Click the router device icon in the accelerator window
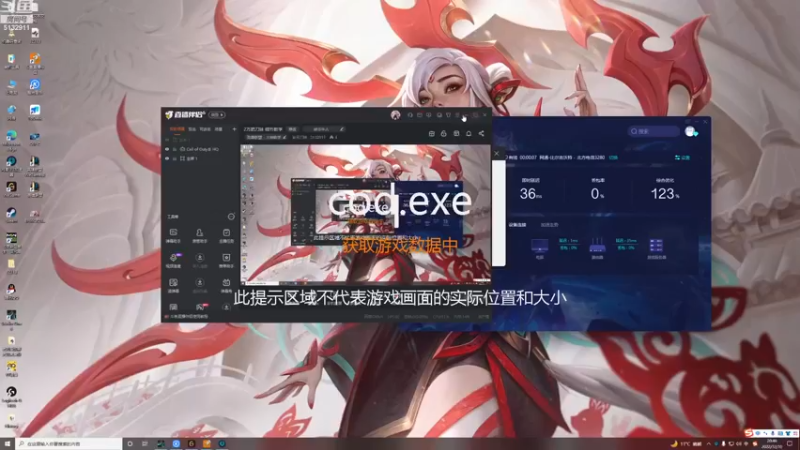 tap(597, 247)
